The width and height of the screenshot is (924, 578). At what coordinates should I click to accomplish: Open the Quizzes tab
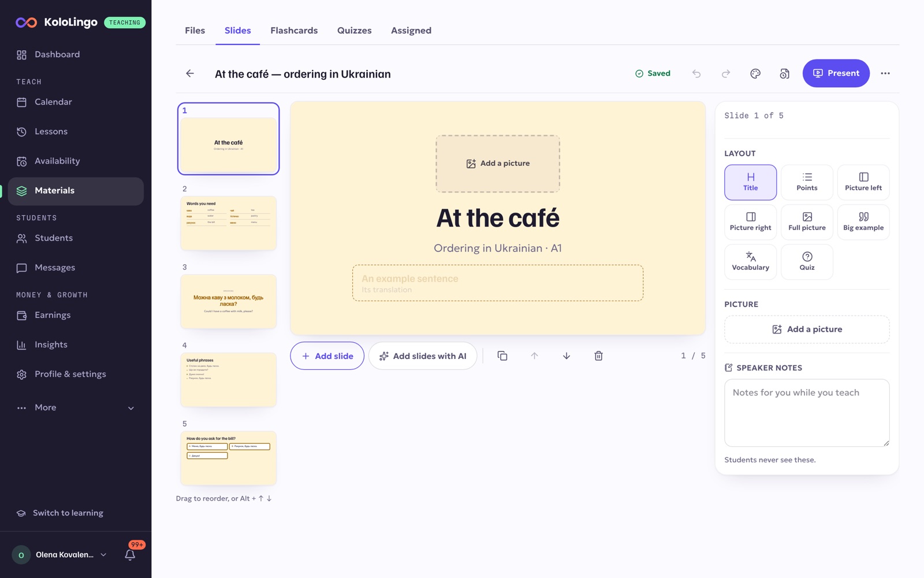(x=354, y=31)
